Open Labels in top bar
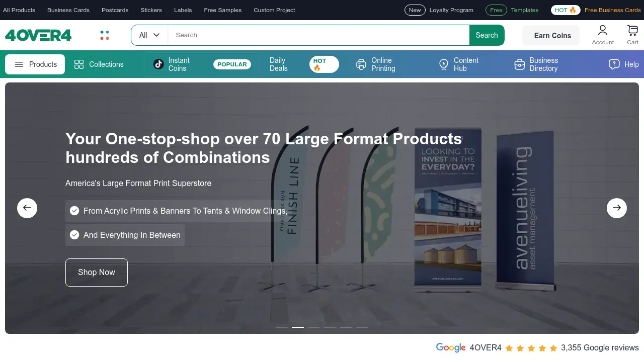 183,10
